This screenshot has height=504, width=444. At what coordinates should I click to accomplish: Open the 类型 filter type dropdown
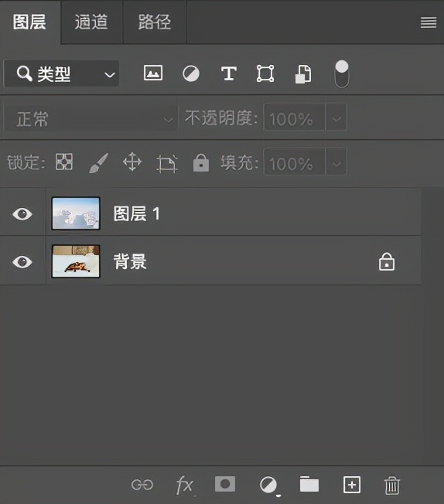click(x=61, y=73)
